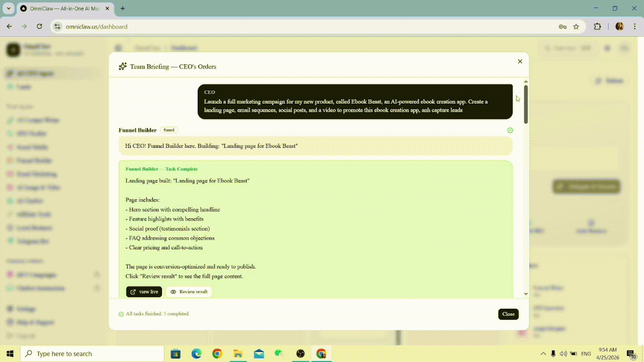Viewport: 644px width, 362px height.
Task: Click the check icon beside All tasks finished
Action: pos(121,314)
